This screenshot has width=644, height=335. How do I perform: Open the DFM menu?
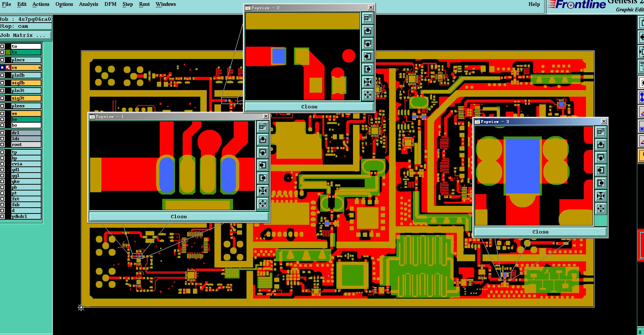pos(110,4)
